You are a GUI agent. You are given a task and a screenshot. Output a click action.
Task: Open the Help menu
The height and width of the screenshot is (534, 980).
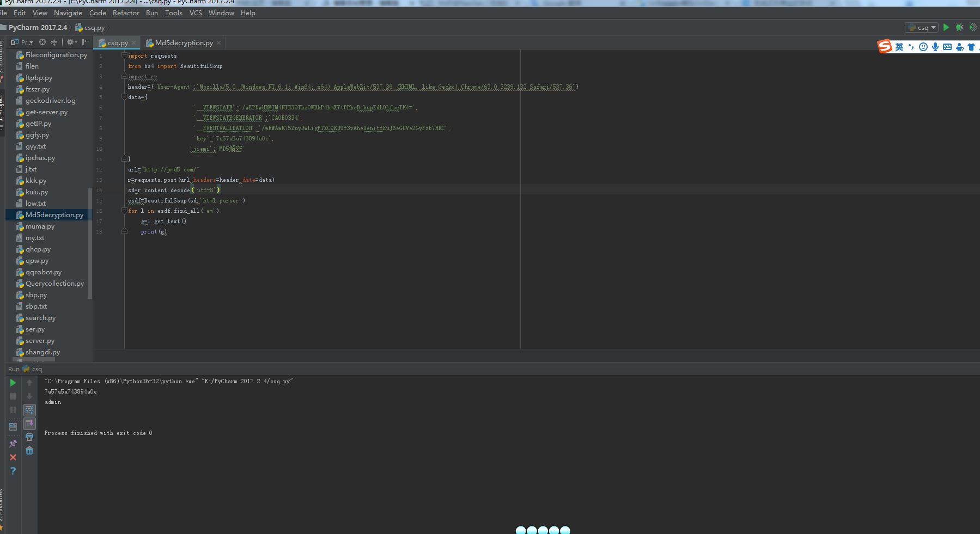(x=248, y=13)
